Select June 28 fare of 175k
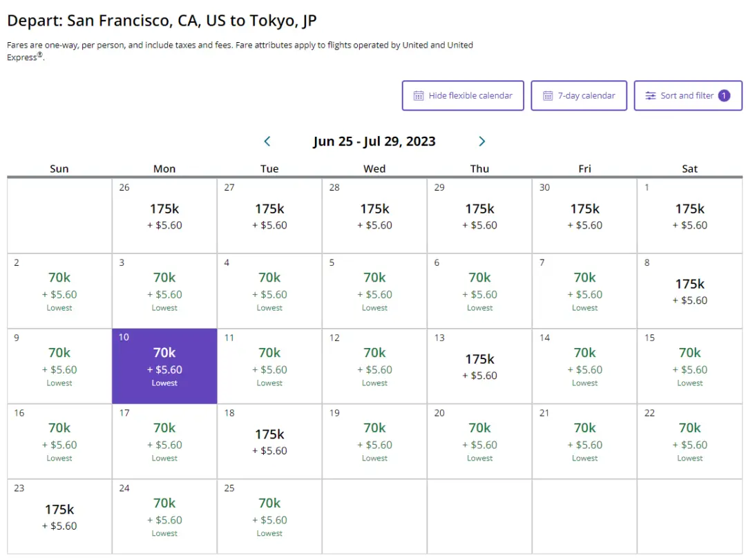The height and width of the screenshot is (560, 746). [x=375, y=216]
